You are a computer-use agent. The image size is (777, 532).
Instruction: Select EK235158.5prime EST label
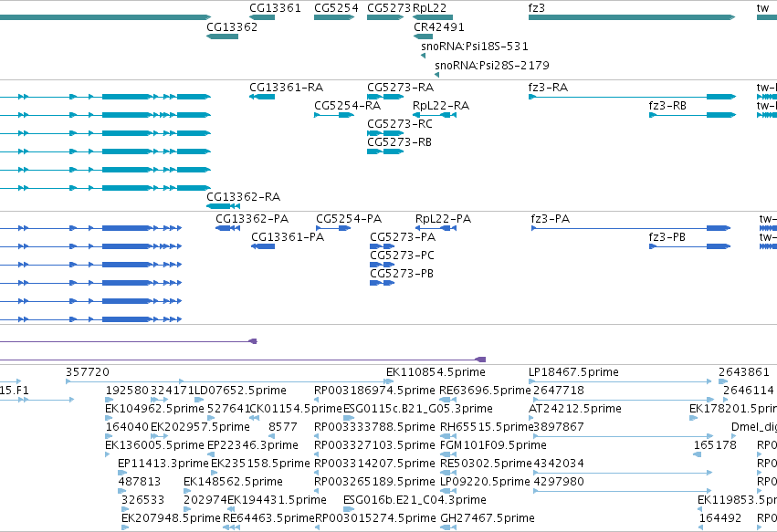tap(260, 464)
